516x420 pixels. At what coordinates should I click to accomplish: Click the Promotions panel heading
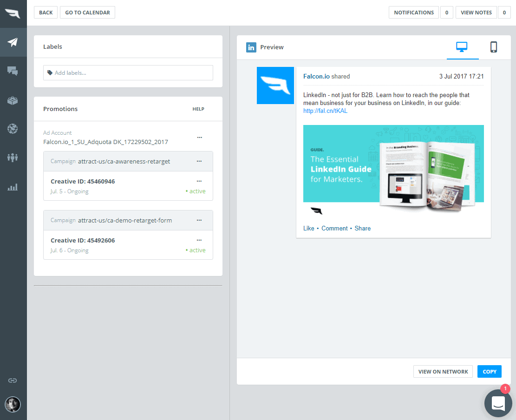pyautogui.click(x=60, y=109)
